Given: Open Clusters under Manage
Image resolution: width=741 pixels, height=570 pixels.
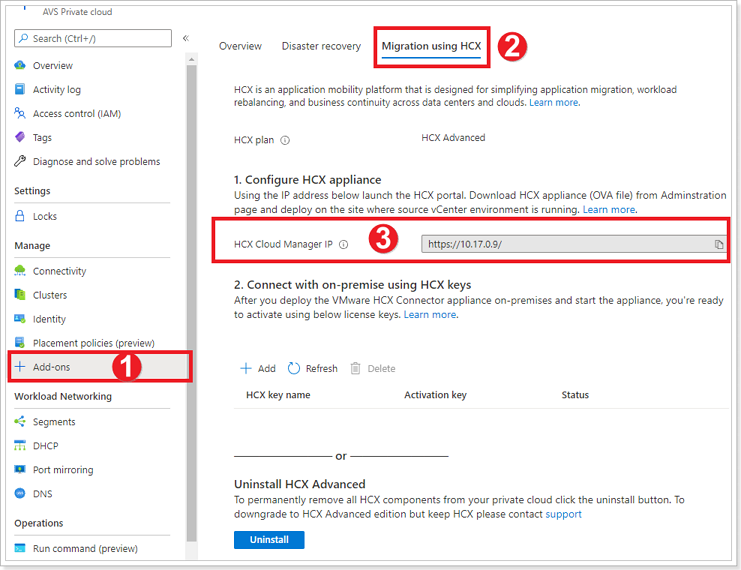Looking at the screenshot, I should coord(50,295).
